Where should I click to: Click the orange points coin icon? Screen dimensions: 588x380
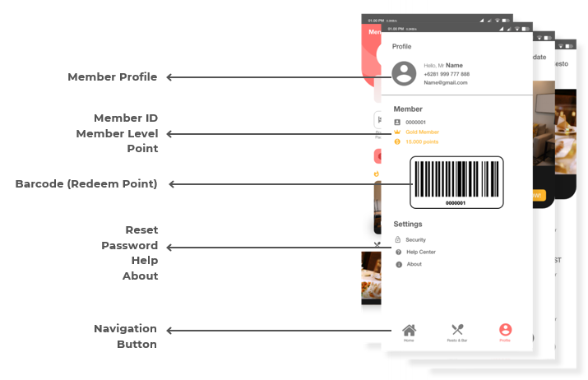coord(397,141)
